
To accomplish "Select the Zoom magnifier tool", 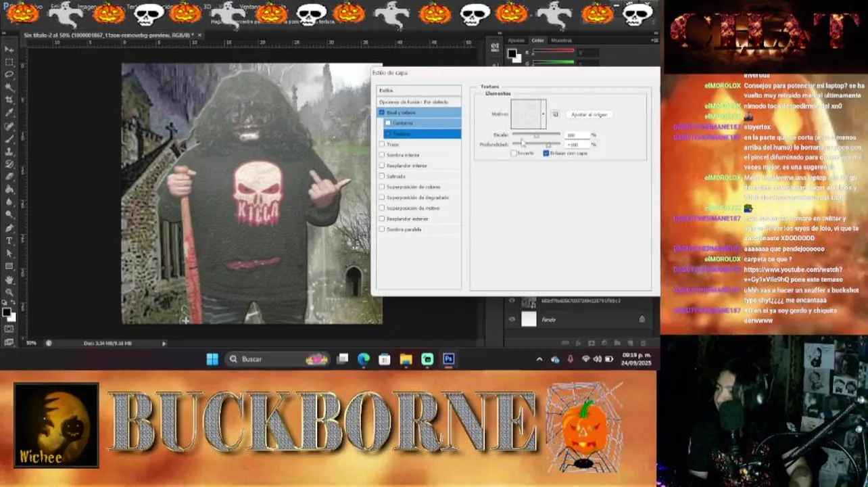I will (x=9, y=292).
